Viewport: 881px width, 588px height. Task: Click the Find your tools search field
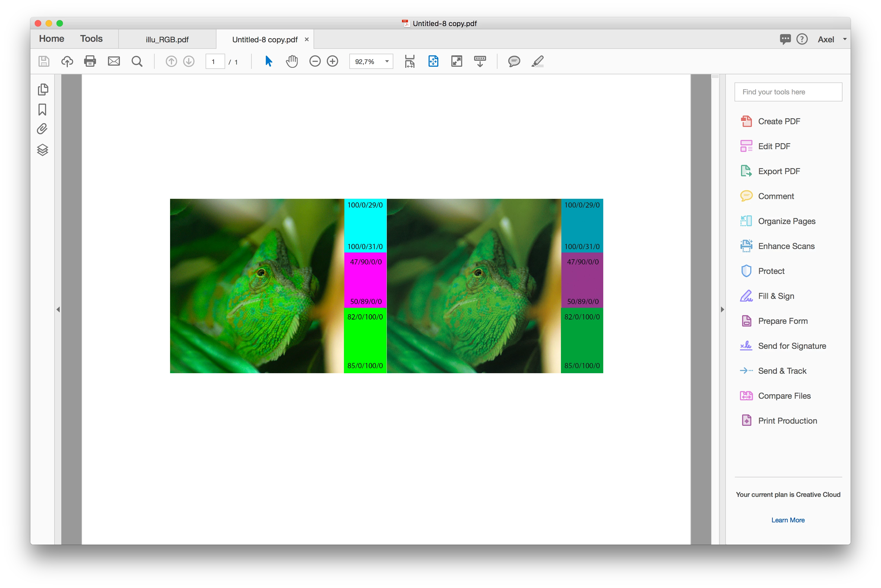[788, 92]
